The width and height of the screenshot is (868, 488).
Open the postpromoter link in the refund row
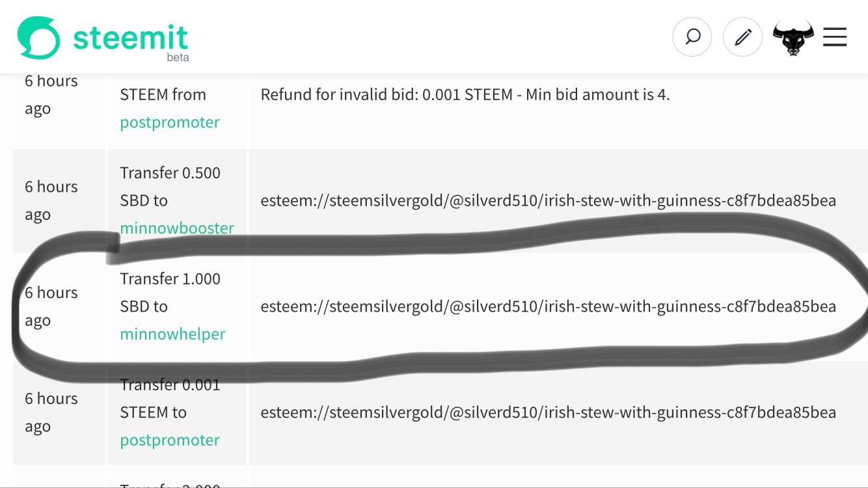(170, 122)
